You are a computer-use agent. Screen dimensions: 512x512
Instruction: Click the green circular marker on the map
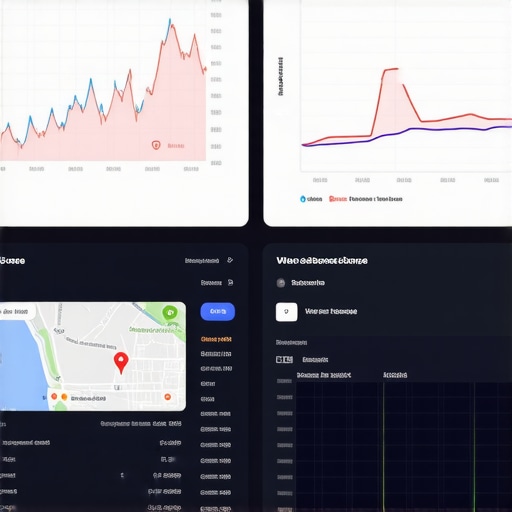tap(170, 313)
